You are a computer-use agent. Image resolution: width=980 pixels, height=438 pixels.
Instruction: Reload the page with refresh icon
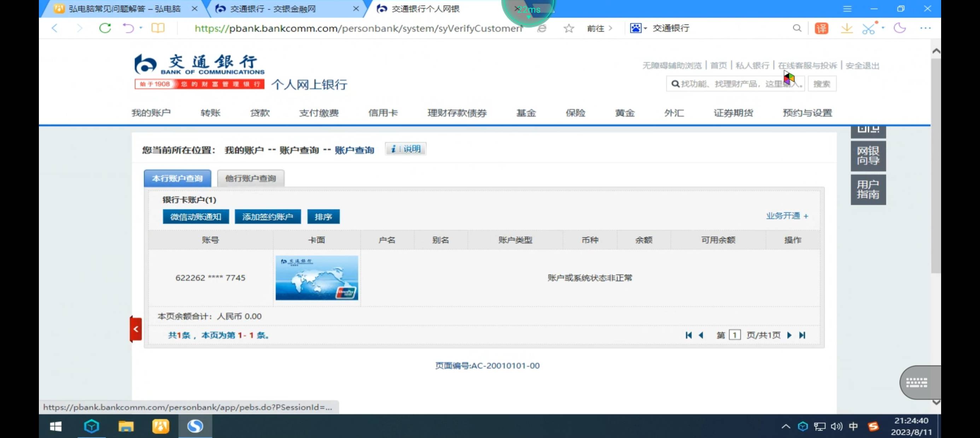[105, 28]
